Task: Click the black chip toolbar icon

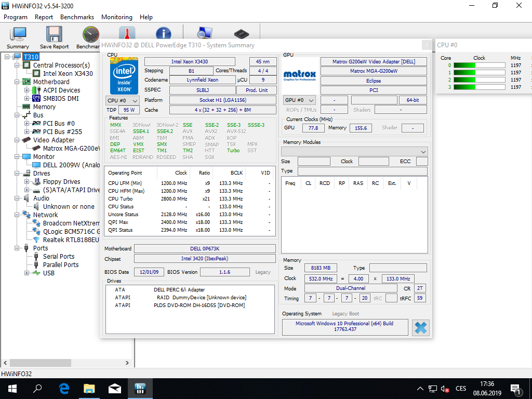Action: 241,33
